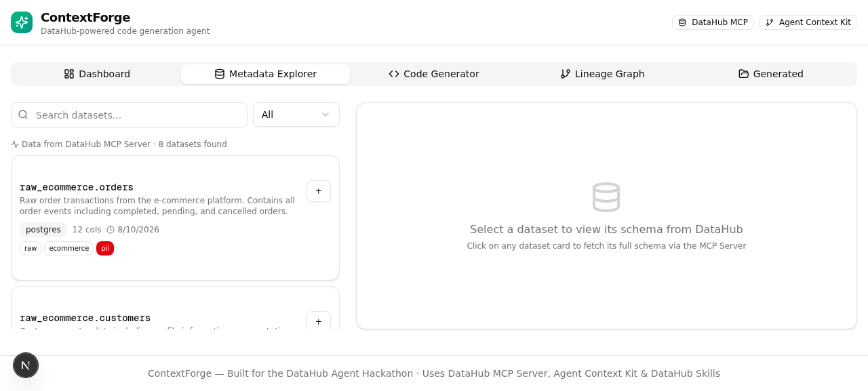Viewport: 868px width, 391px height.
Task: Add raw_ecommerce.orders with its plus button
Action: (319, 191)
